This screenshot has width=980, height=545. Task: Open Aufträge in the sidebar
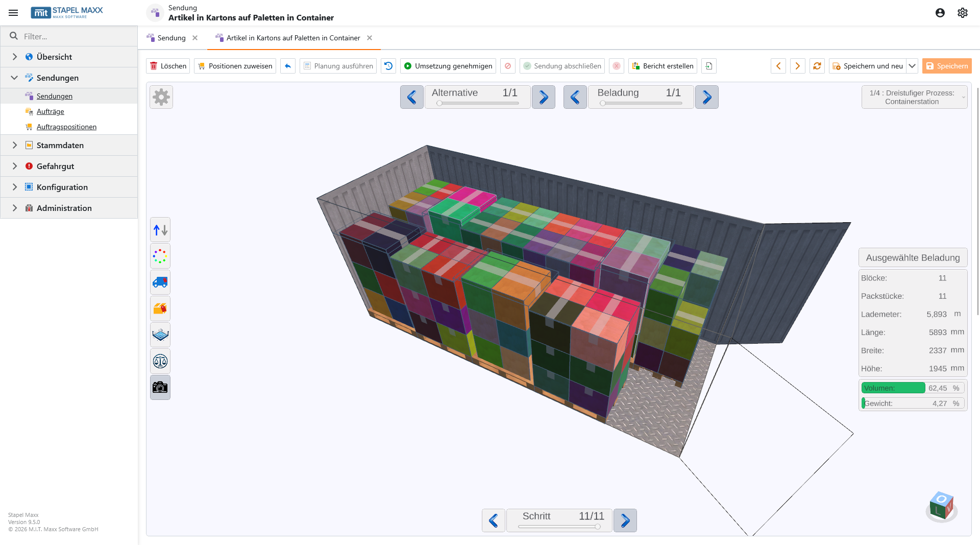[51, 111]
